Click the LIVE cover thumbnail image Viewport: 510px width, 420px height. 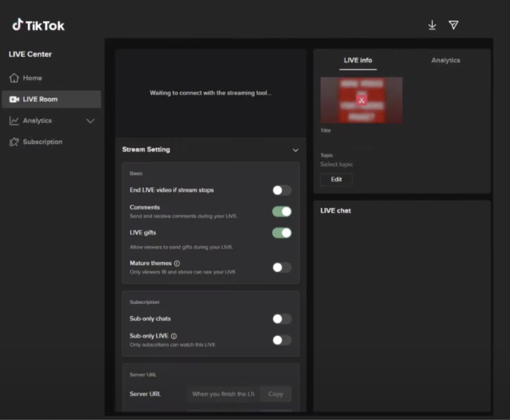361,100
